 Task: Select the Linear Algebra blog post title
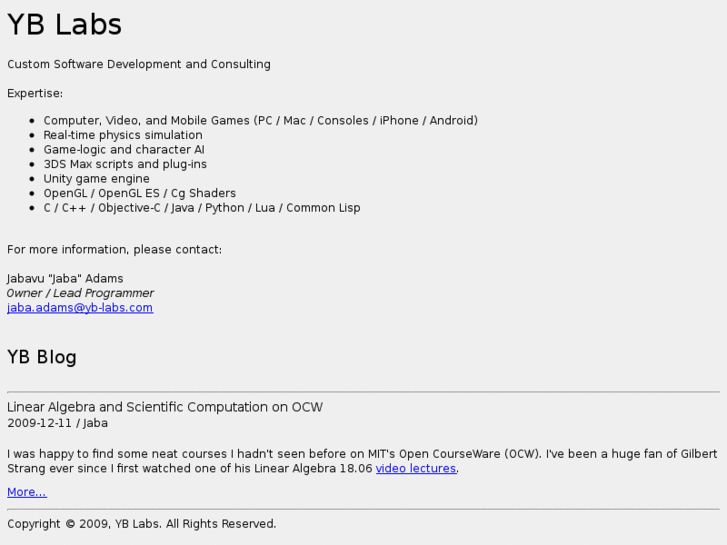tap(165, 407)
